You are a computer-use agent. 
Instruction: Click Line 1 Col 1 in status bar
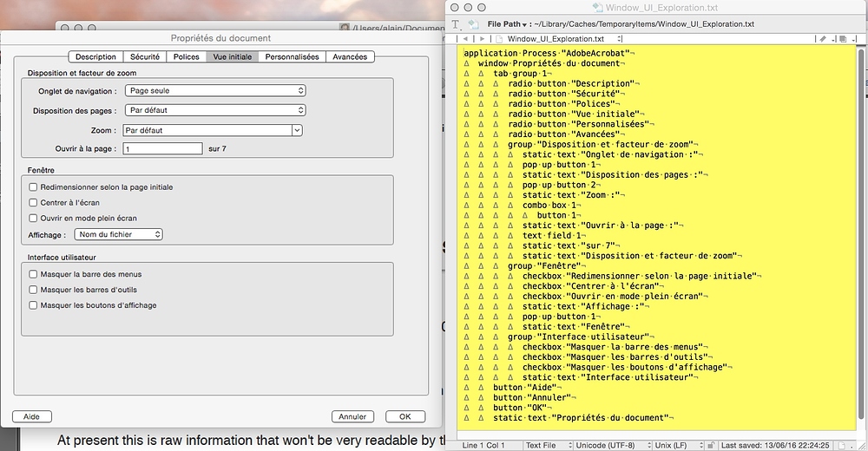pos(483,445)
